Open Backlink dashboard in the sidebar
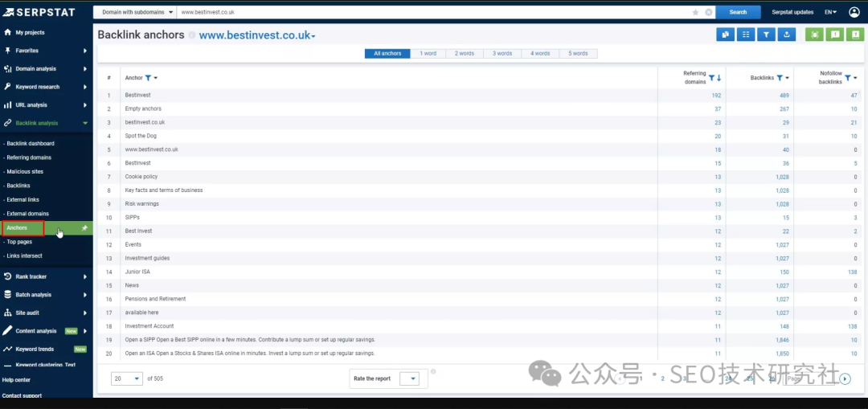The width and height of the screenshot is (868, 409). (x=31, y=143)
